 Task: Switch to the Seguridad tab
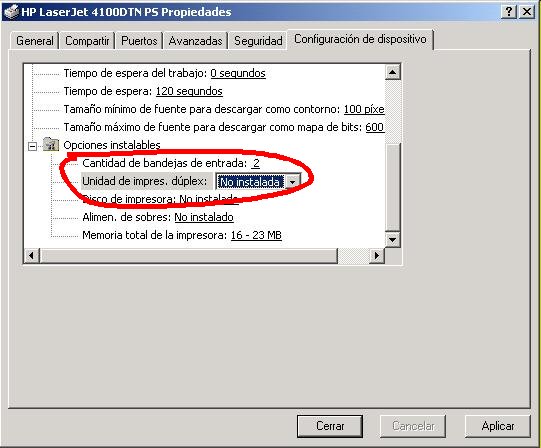point(258,41)
